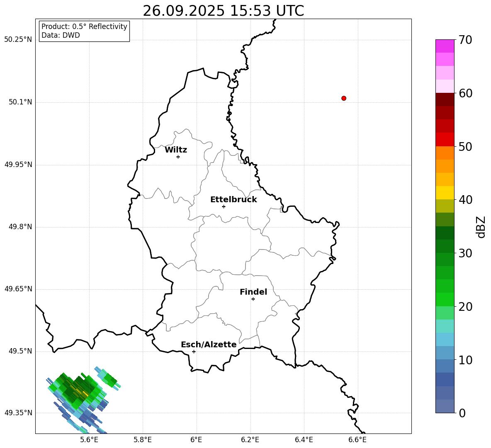Click the 20 tick label on color bar
The height and width of the screenshot is (448, 491).
(465, 307)
